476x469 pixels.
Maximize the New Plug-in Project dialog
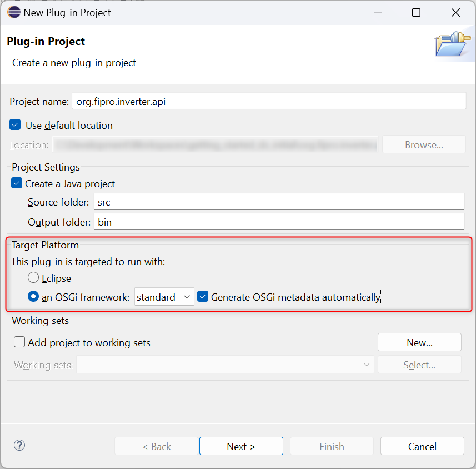416,13
